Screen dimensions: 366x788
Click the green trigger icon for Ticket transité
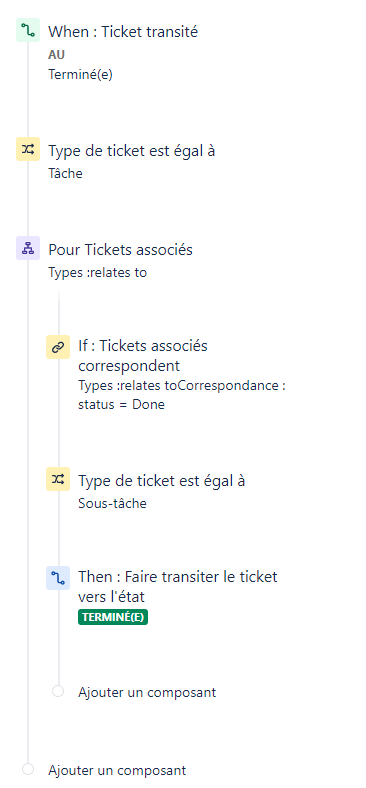(x=28, y=30)
